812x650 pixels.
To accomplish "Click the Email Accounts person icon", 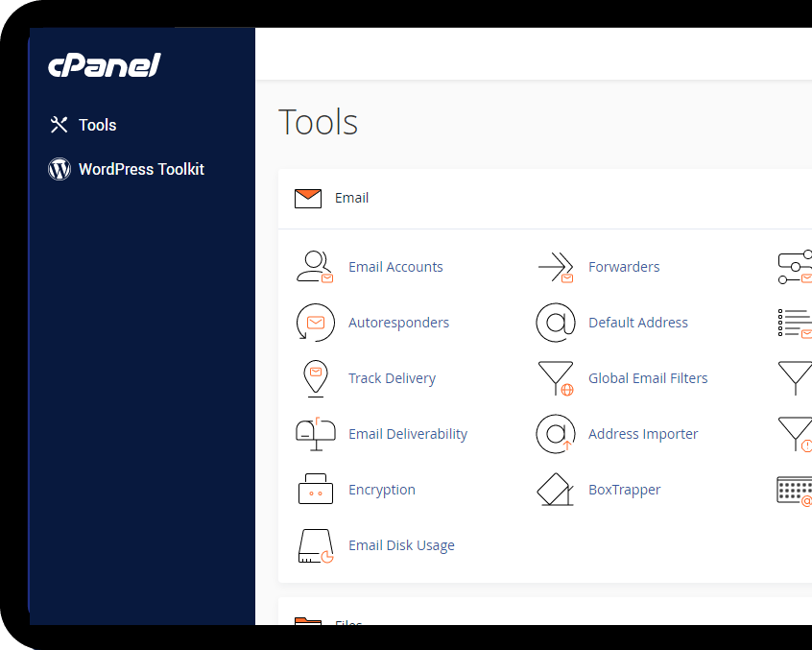I will (x=315, y=267).
